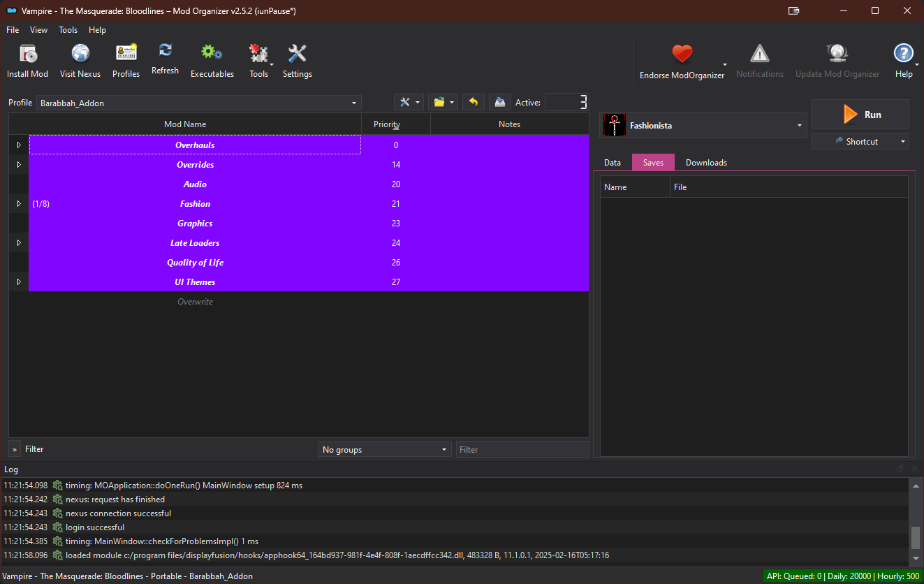The image size is (924, 584).
Task: Click the Endorse ModOrganizer heart icon
Action: pos(682,53)
